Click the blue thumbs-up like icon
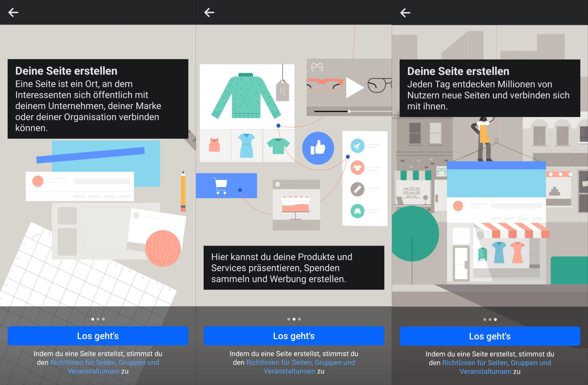The image size is (588, 385). pyautogui.click(x=318, y=148)
